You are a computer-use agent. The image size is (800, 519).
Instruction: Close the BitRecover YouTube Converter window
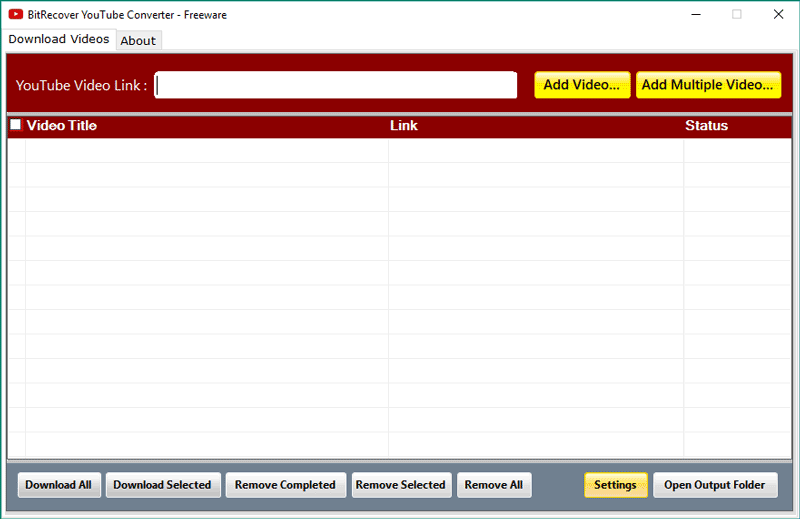click(x=778, y=14)
